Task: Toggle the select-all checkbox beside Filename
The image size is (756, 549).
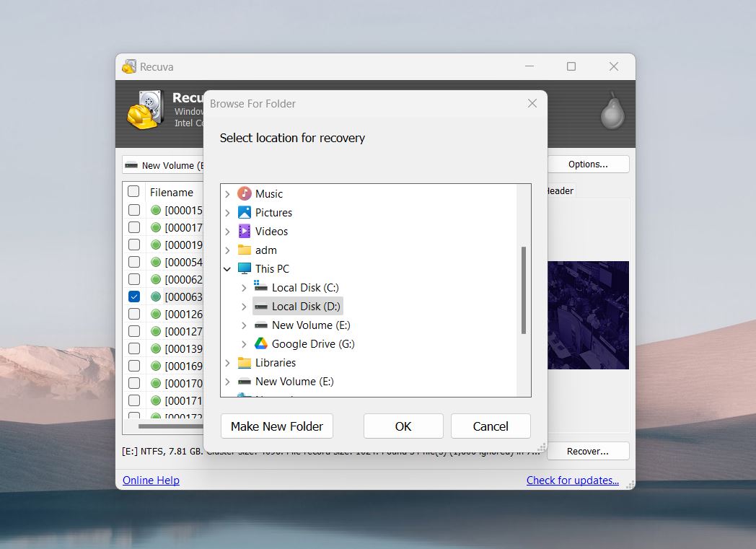Action: 133,191
